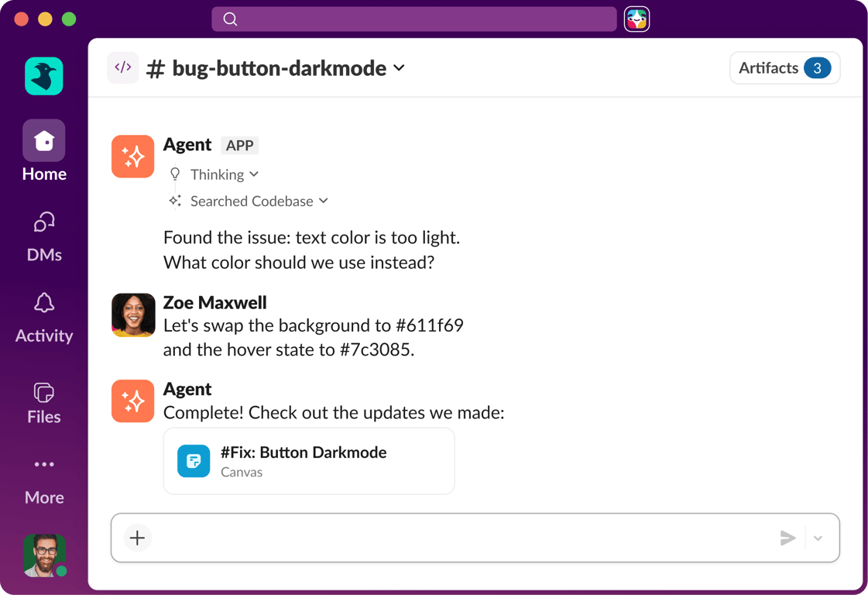Open the Files section in the sidebar

(43, 404)
